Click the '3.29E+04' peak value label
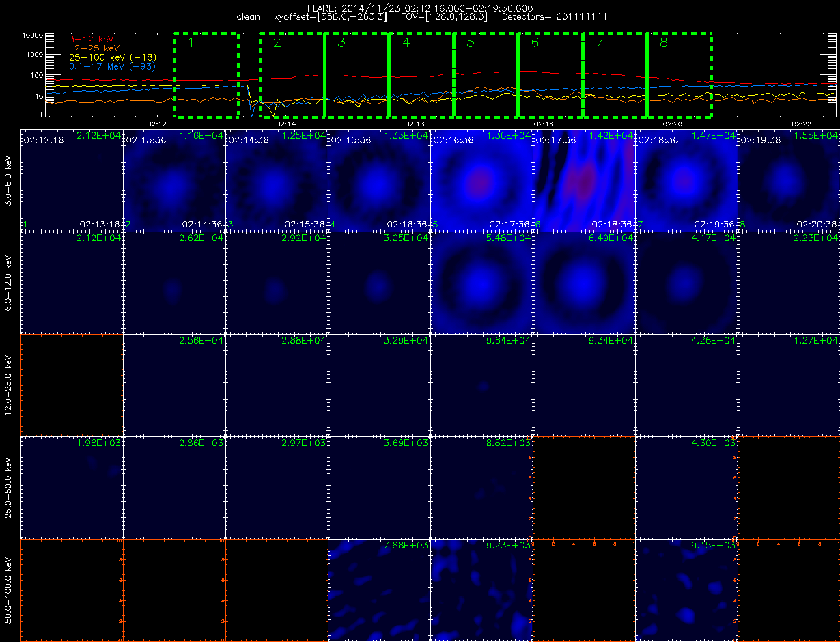840x642 pixels. pyautogui.click(x=406, y=341)
